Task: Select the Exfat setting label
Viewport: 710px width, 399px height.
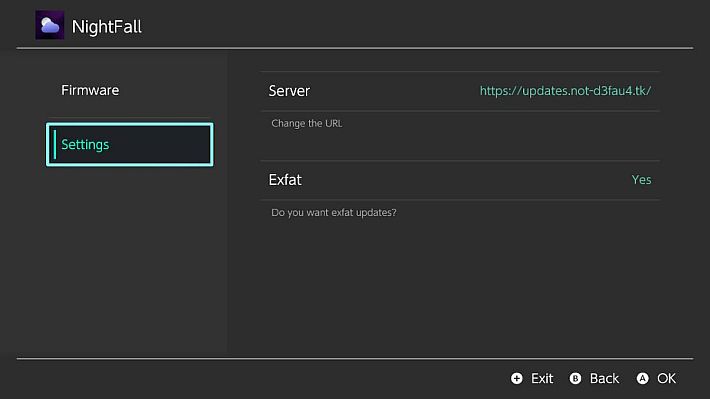Action: pyautogui.click(x=285, y=180)
